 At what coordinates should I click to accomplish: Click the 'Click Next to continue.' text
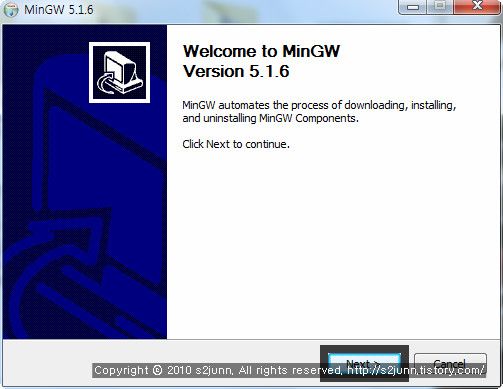pos(236,144)
